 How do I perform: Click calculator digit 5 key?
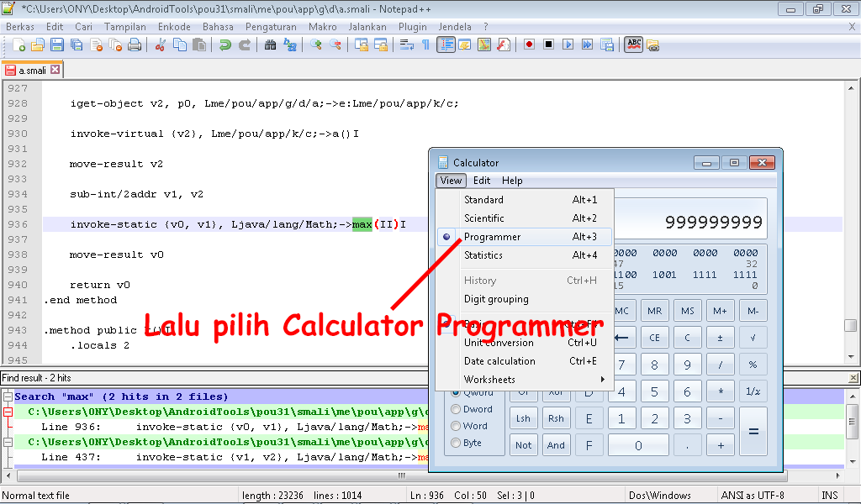pos(654,391)
